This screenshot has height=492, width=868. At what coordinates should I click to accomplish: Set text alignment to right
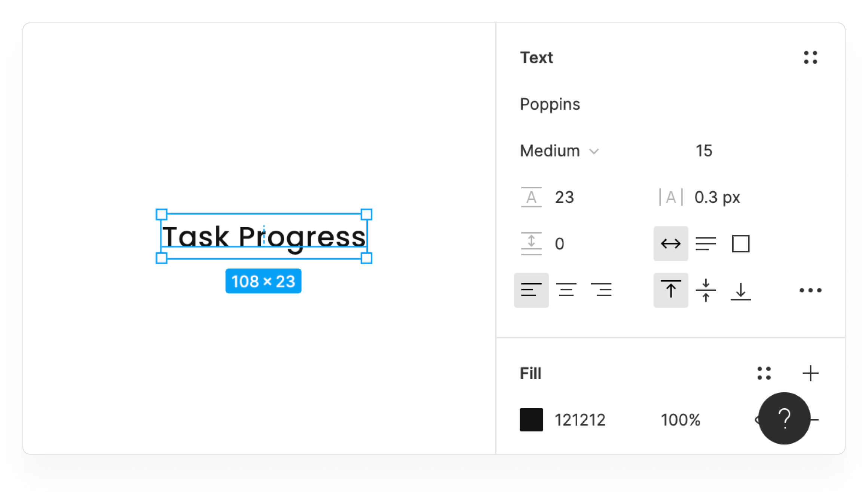601,290
